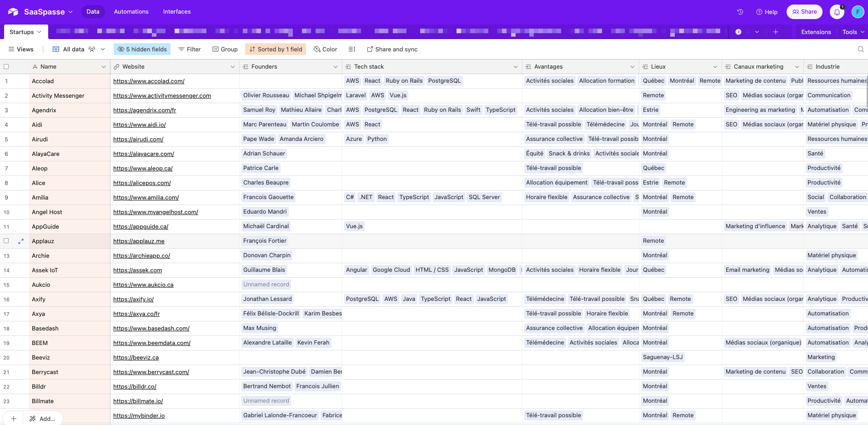Open the Extensions panel
This screenshot has width=868, height=425.
pyautogui.click(x=816, y=32)
